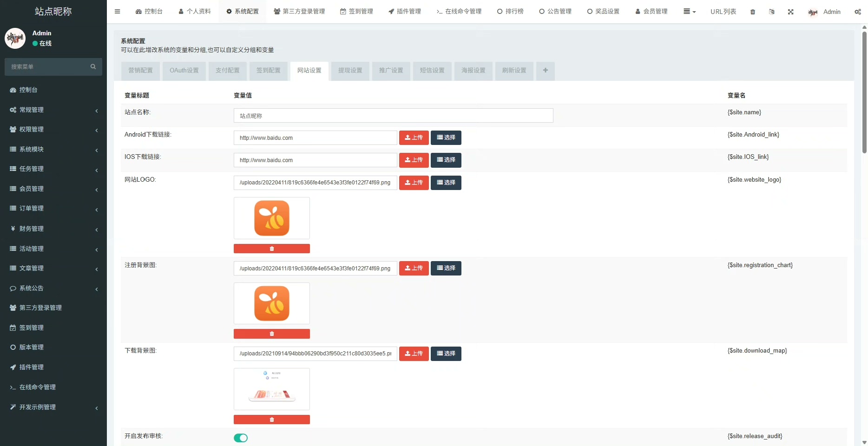Open the gears settings icon at top right
This screenshot has height=446, width=868.
[x=858, y=12]
